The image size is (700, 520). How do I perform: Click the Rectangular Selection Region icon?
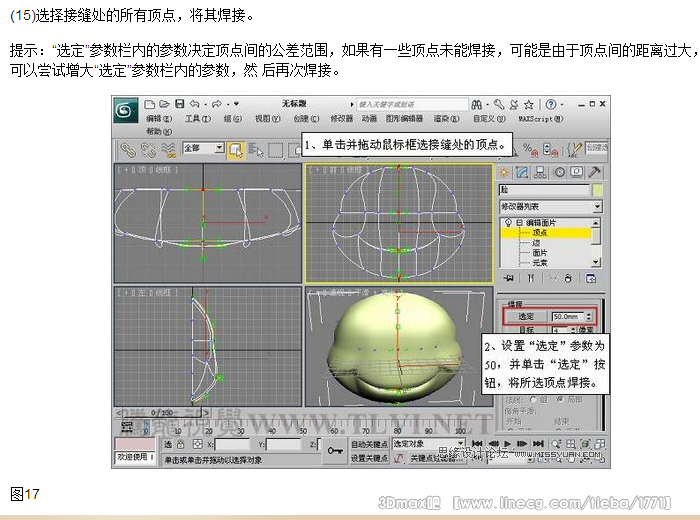(x=275, y=150)
